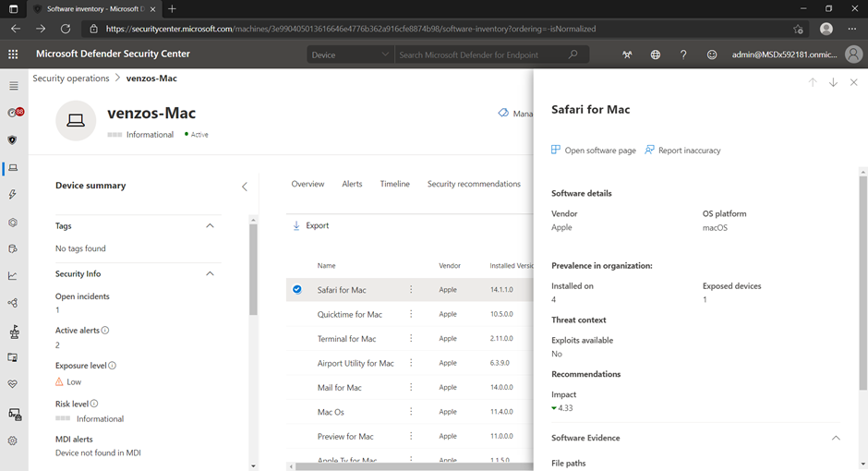Screen dimensions: 868x471
Task: Click the flyout panel vertical scrollbar
Action: click(x=863, y=283)
